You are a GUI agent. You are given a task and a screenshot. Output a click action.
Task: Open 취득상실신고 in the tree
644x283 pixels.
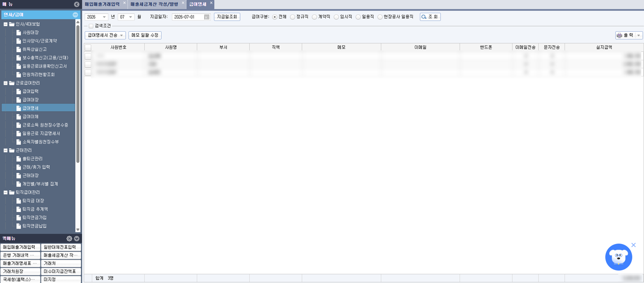click(x=34, y=50)
